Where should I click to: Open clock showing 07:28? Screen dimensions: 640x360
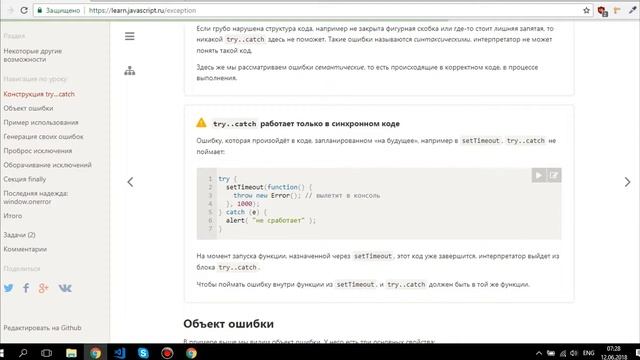point(613,353)
